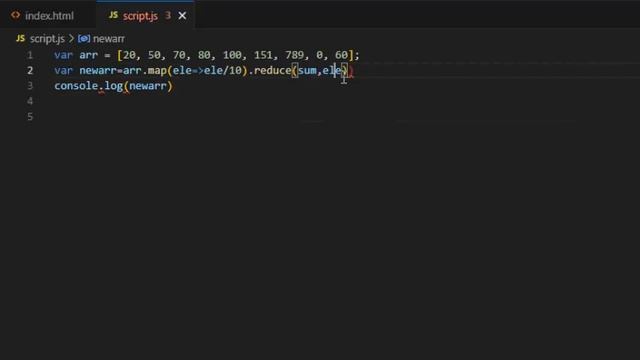
Task: Click the 'reduce' method call on line 2
Action: point(273,71)
